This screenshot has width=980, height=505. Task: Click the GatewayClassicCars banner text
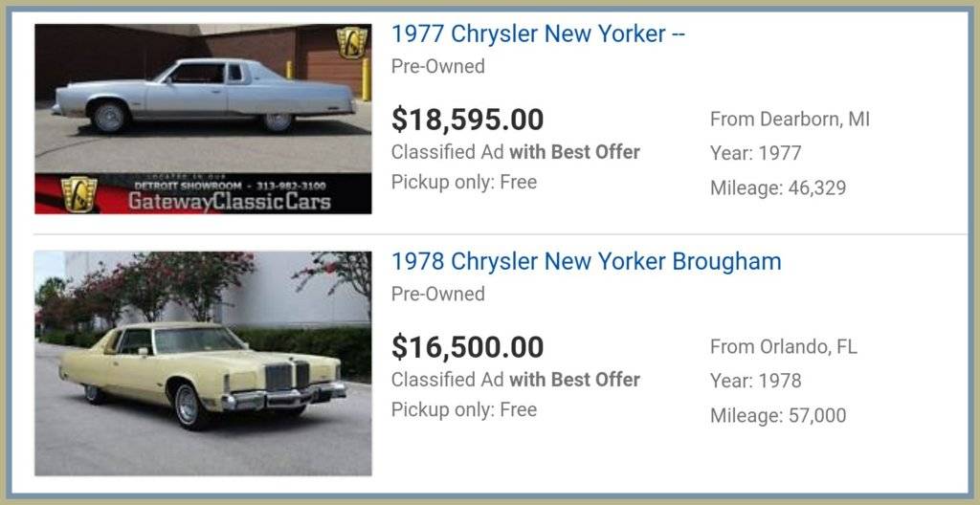[229, 201]
